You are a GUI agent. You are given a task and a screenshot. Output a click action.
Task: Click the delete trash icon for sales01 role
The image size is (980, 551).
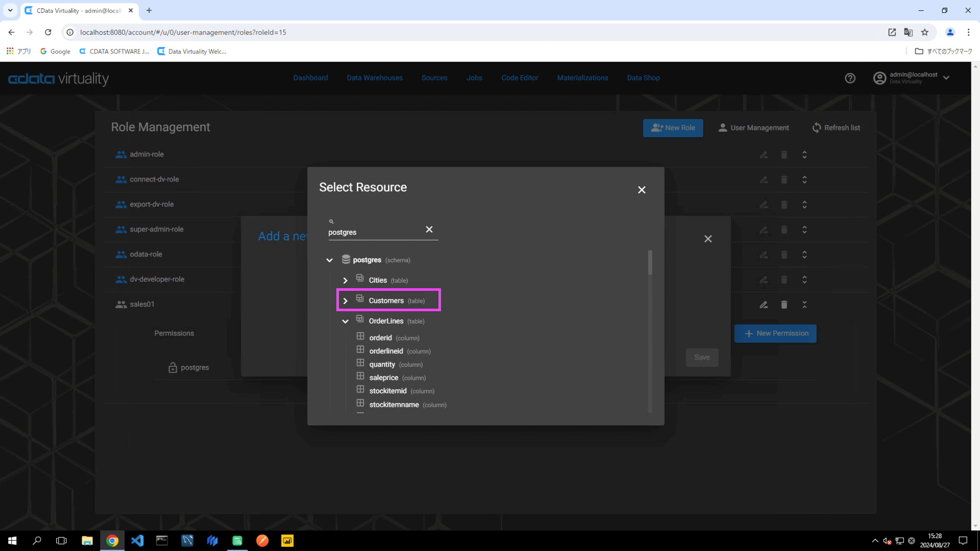tap(784, 305)
